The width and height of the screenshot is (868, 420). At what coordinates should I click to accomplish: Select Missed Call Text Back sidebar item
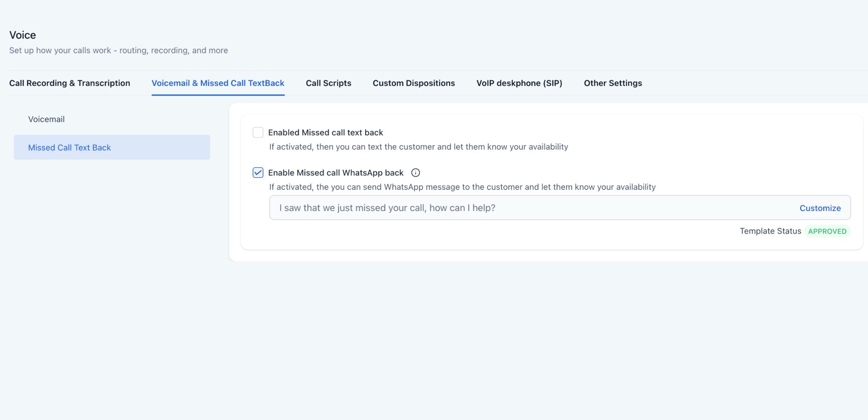(x=69, y=148)
